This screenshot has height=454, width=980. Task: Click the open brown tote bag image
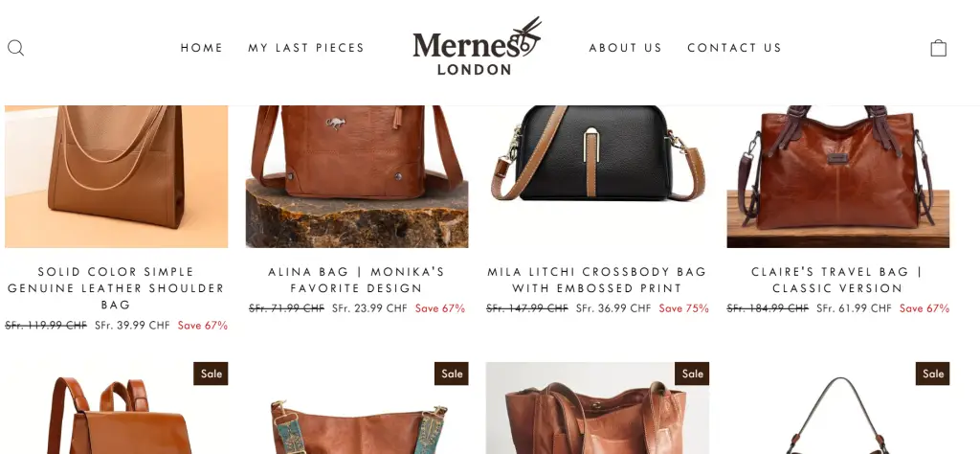[x=597, y=408]
